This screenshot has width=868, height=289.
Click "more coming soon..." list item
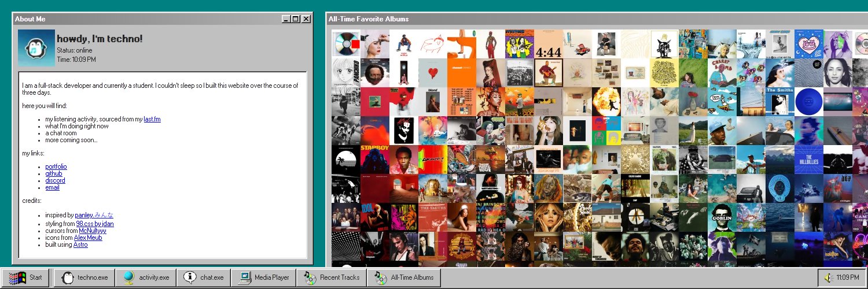click(x=71, y=140)
